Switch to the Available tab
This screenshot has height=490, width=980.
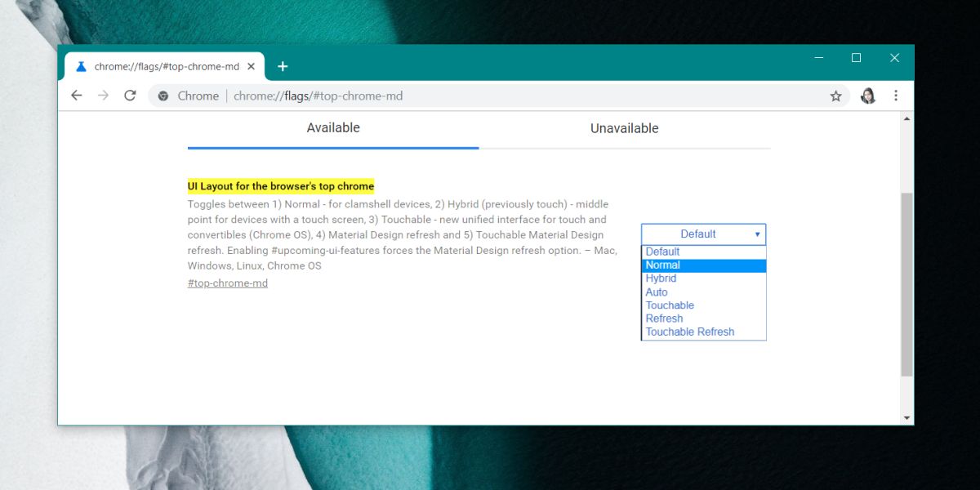coord(333,128)
